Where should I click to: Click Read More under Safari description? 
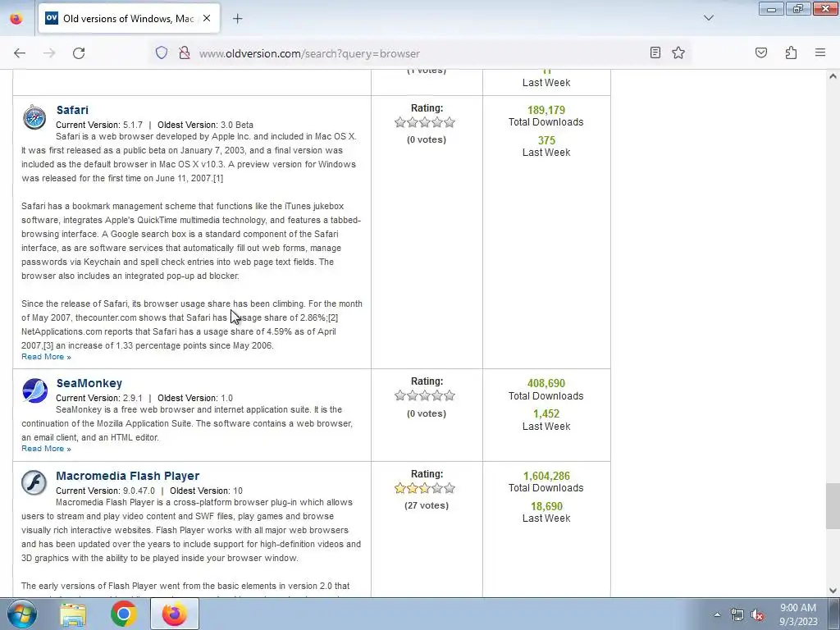[46, 357]
